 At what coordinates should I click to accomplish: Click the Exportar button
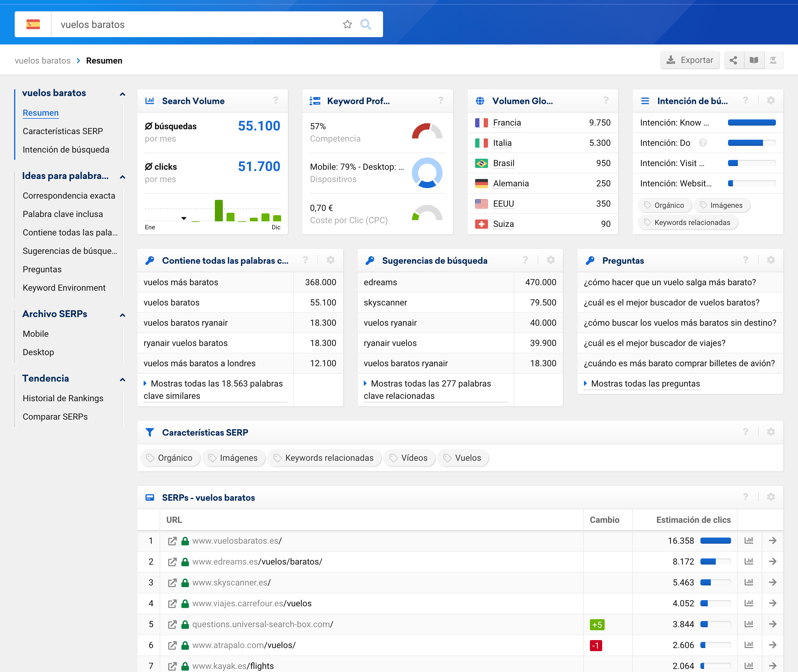click(689, 60)
